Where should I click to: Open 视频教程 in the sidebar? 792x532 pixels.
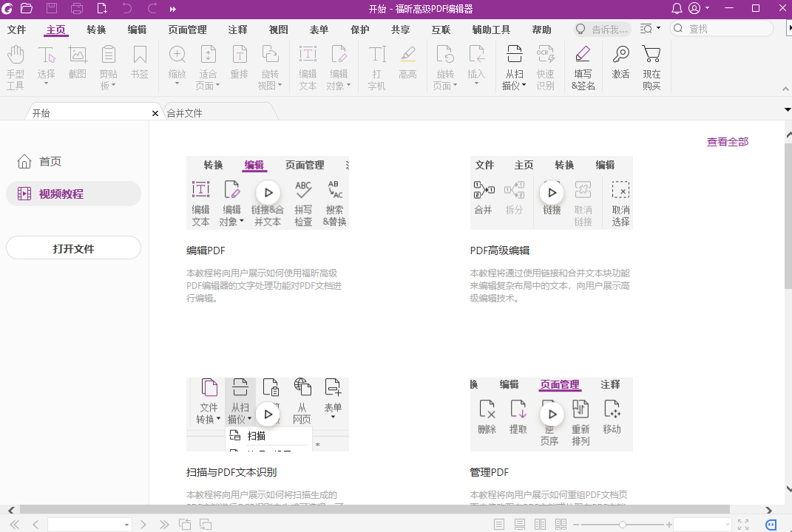[73, 193]
